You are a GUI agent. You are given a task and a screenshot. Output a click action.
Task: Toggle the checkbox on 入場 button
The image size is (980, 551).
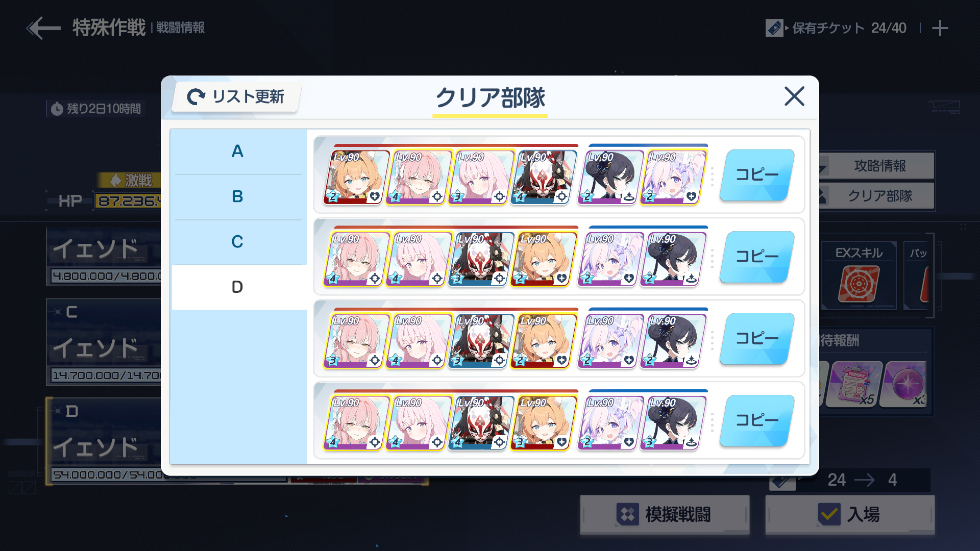pos(829,514)
